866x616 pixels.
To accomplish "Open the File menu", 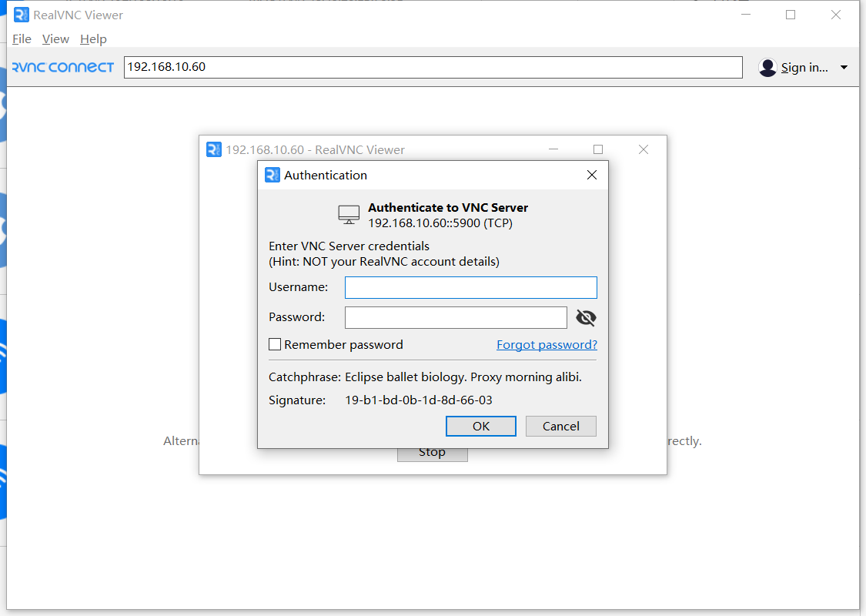I will [22, 39].
